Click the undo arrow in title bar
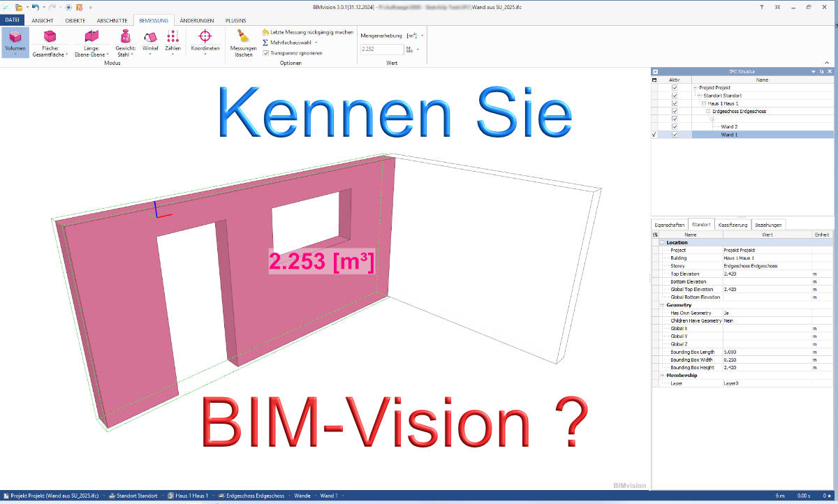The image size is (838, 504). (x=35, y=7)
